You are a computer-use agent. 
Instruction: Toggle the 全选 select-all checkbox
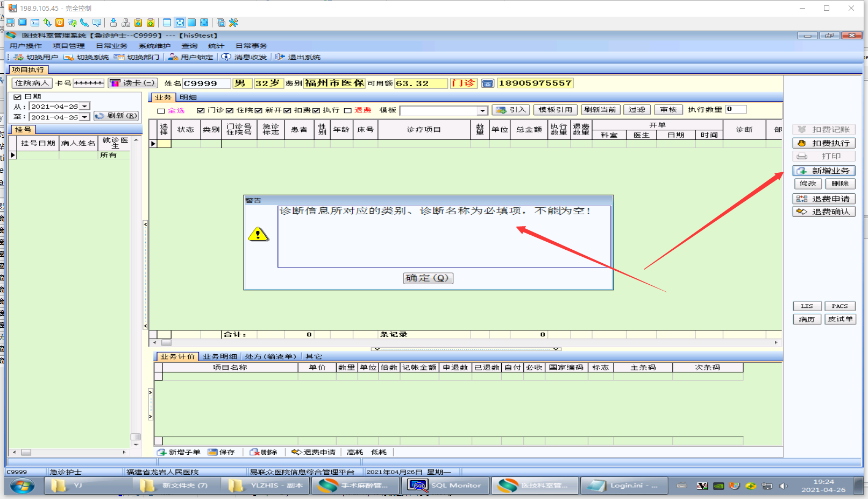(x=161, y=111)
